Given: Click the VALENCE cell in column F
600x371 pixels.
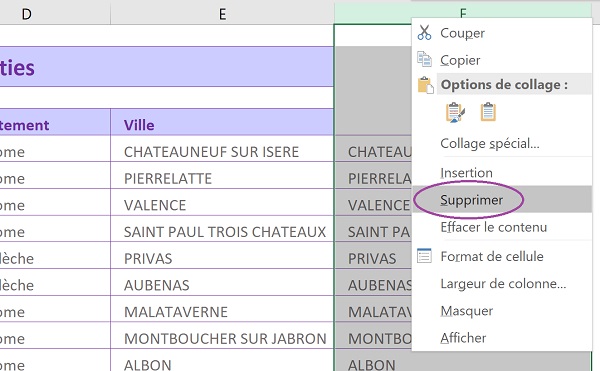Looking at the screenshot, I should 373,202.
